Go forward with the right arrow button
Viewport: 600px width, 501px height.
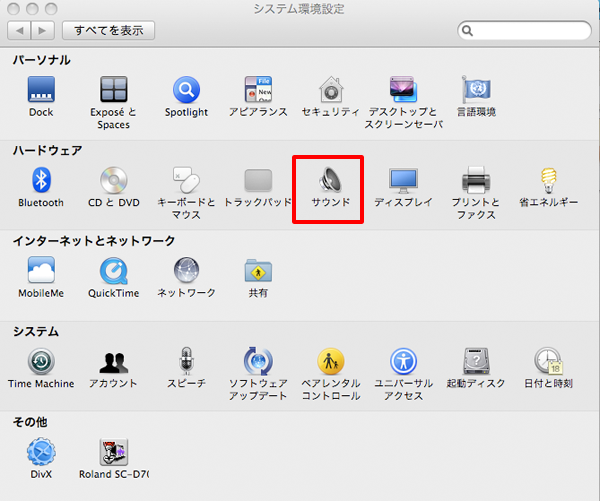coord(44,31)
